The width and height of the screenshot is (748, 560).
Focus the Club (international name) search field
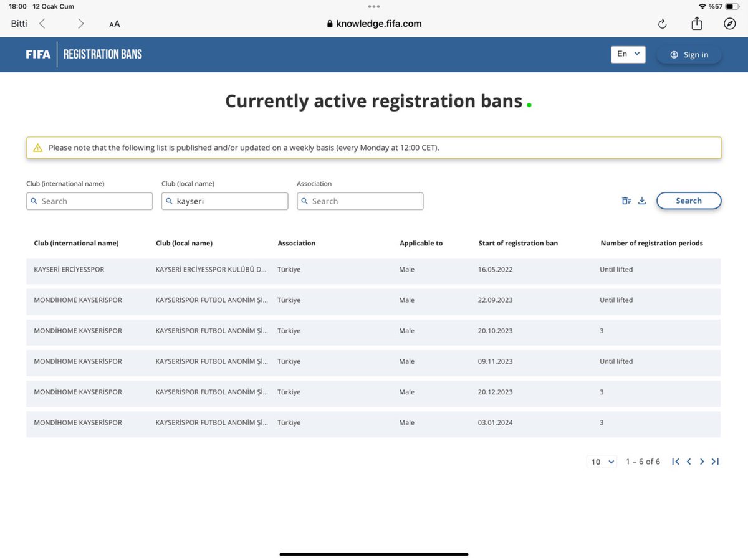(x=89, y=201)
